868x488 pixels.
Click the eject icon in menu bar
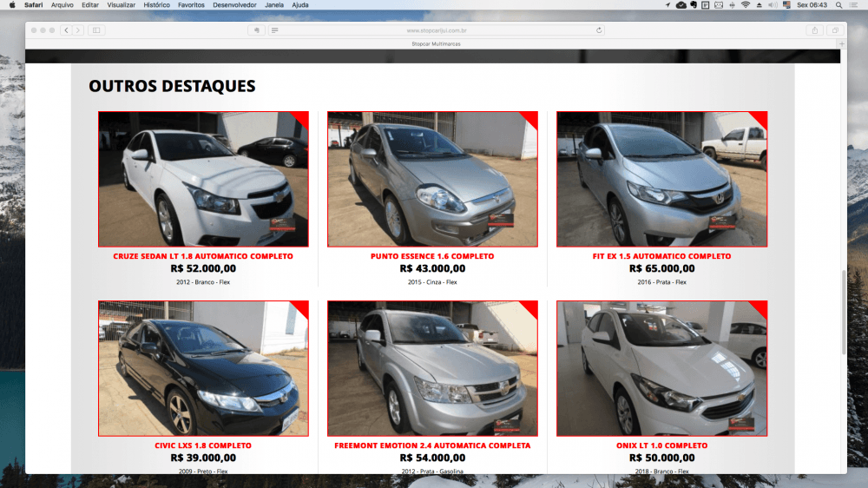pyautogui.click(x=759, y=5)
